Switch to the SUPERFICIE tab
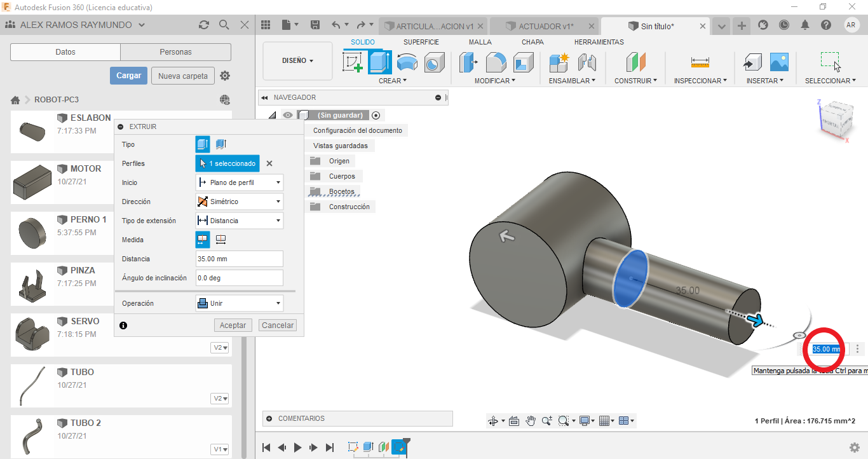This screenshot has height=459, width=868. (421, 42)
